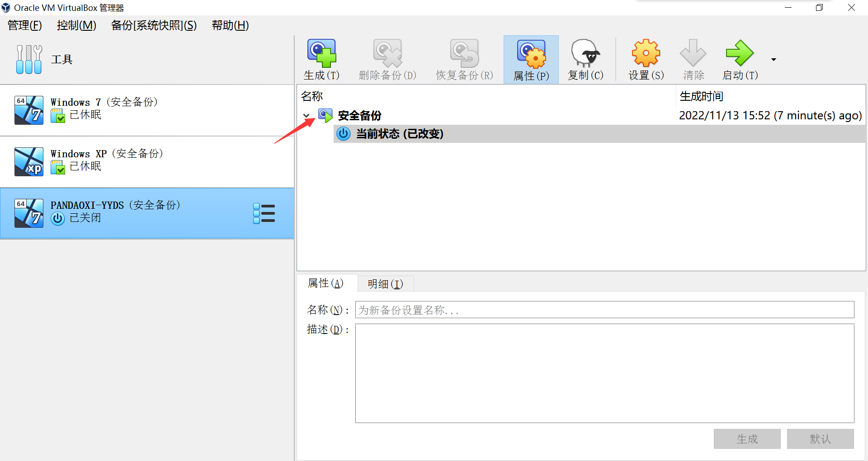868x461 pixels.
Task: Click the VirtualBox app icon in title bar
Action: [6, 8]
